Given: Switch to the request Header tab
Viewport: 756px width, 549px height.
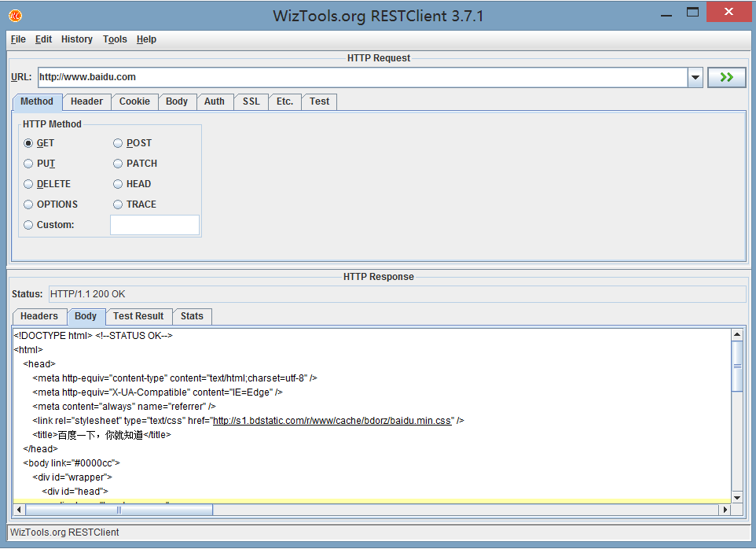Looking at the screenshot, I should coord(86,101).
